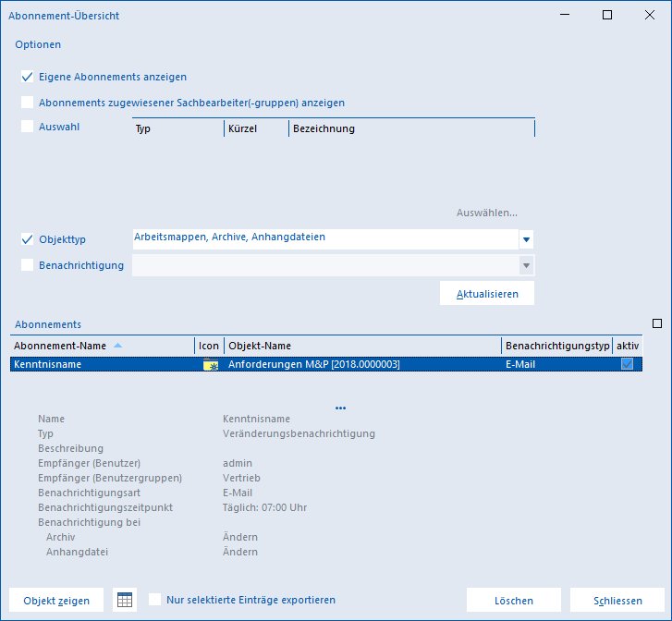Click the Aktualisieren button
The width and height of the screenshot is (672, 621).
487,294
